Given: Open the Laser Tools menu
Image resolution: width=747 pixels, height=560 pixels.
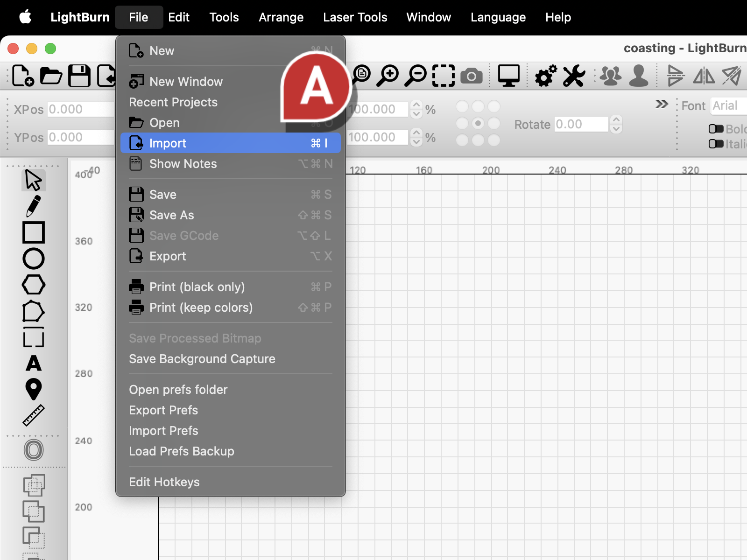Looking at the screenshot, I should pyautogui.click(x=355, y=17).
